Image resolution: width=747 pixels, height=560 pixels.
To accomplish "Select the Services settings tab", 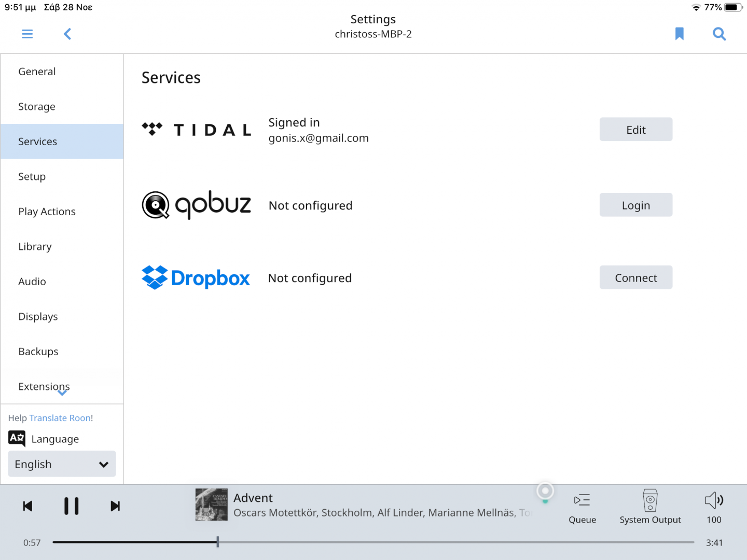I will (62, 142).
